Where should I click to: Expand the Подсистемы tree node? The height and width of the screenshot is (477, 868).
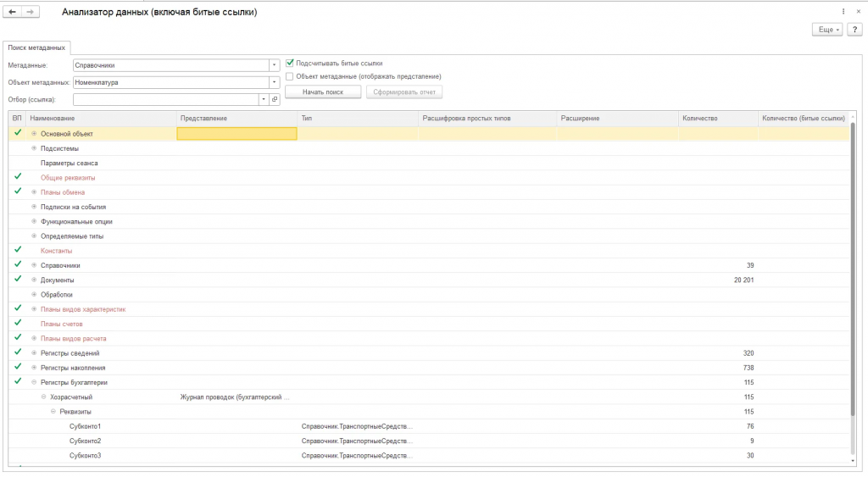(34, 148)
